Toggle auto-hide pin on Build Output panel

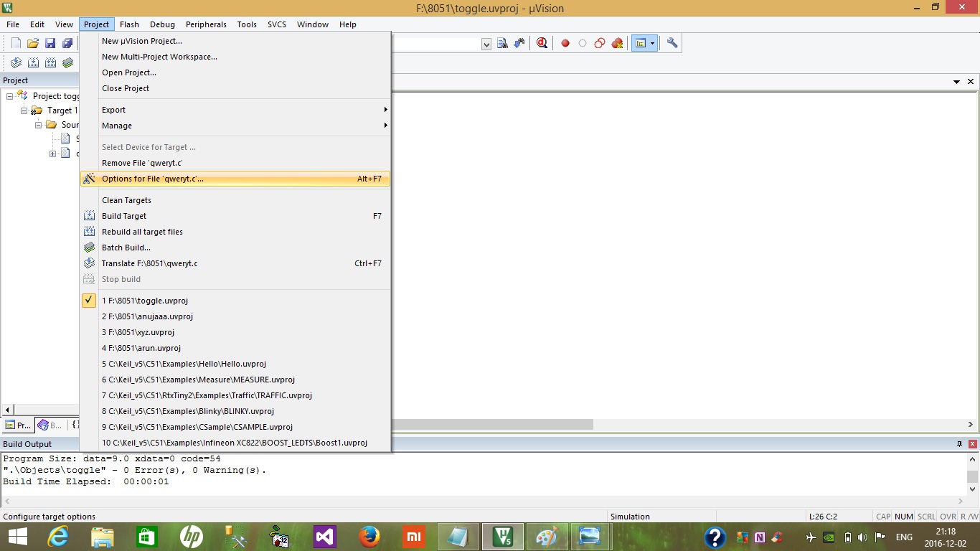959,443
